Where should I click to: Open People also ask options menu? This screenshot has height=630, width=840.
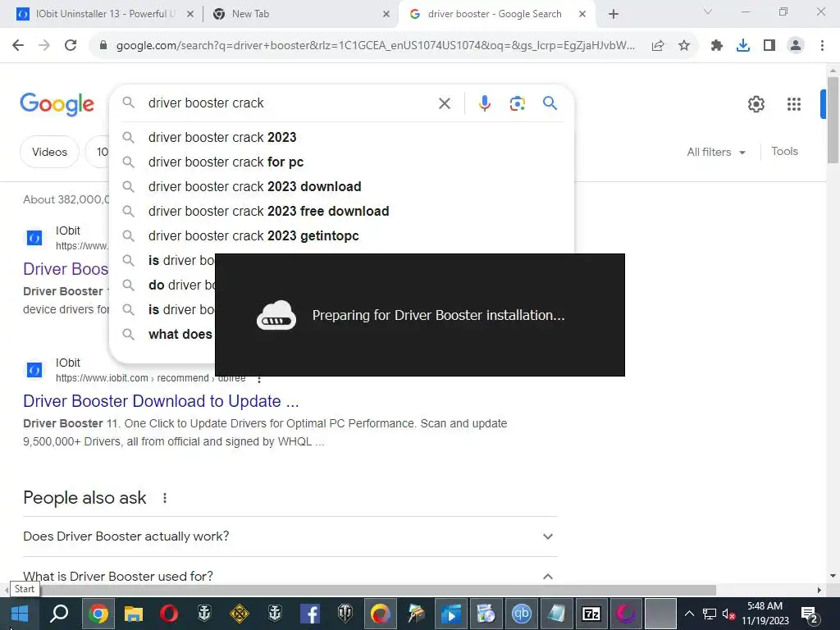click(165, 498)
